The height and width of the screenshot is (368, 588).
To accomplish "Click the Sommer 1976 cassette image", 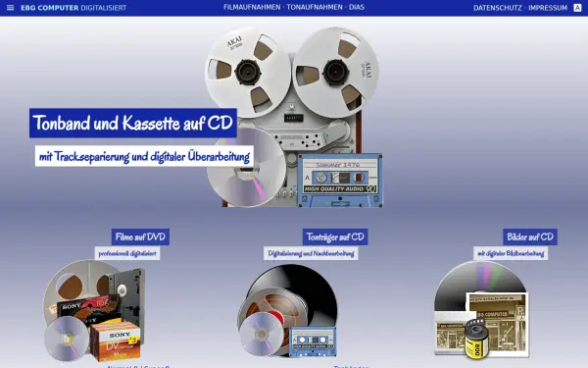I will (340, 181).
